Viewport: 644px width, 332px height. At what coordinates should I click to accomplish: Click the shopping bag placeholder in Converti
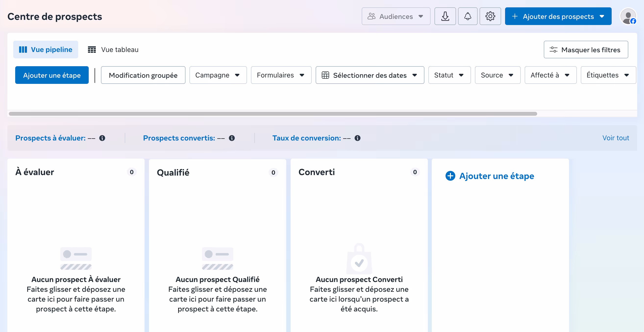click(x=359, y=258)
